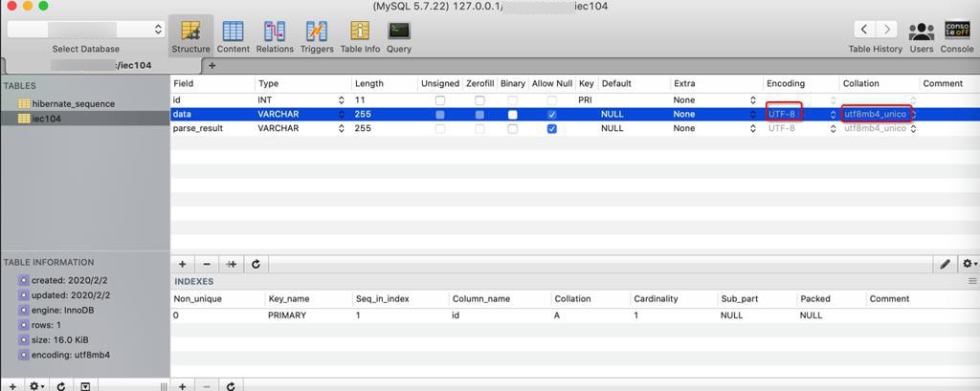Open the Query editor
This screenshot has width=980, height=391.
pos(399,36)
